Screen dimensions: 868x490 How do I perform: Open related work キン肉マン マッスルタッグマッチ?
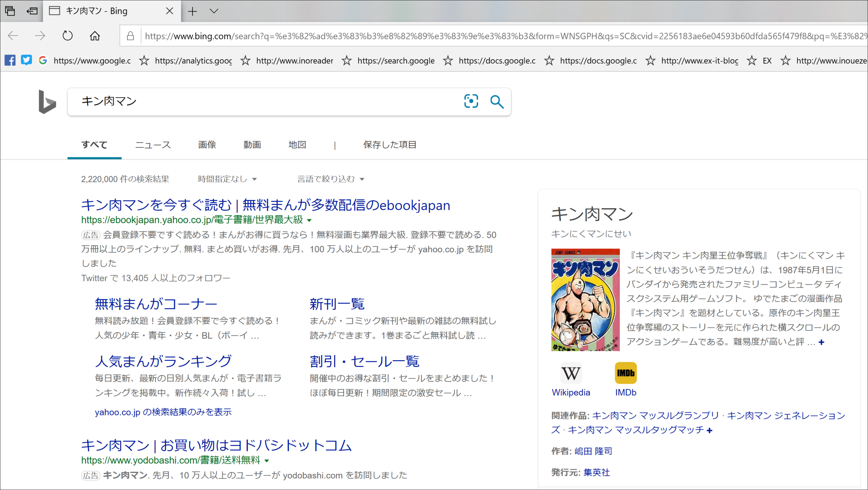click(x=636, y=430)
